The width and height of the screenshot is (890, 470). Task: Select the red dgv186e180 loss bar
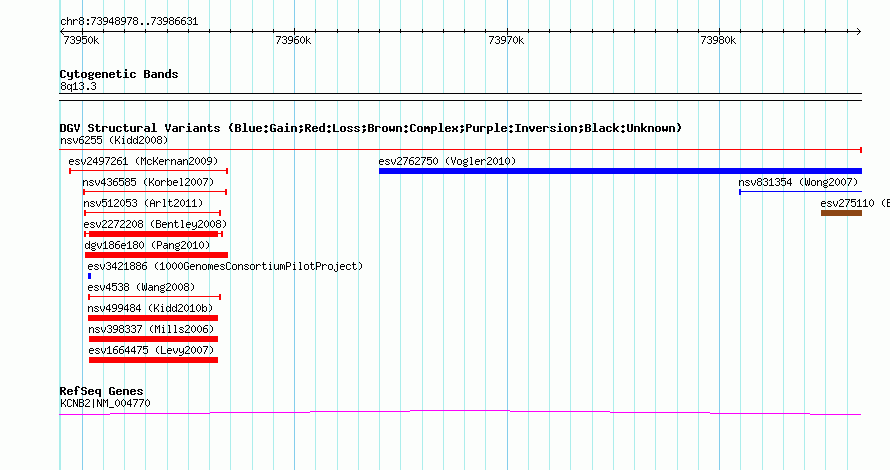[x=156, y=255]
